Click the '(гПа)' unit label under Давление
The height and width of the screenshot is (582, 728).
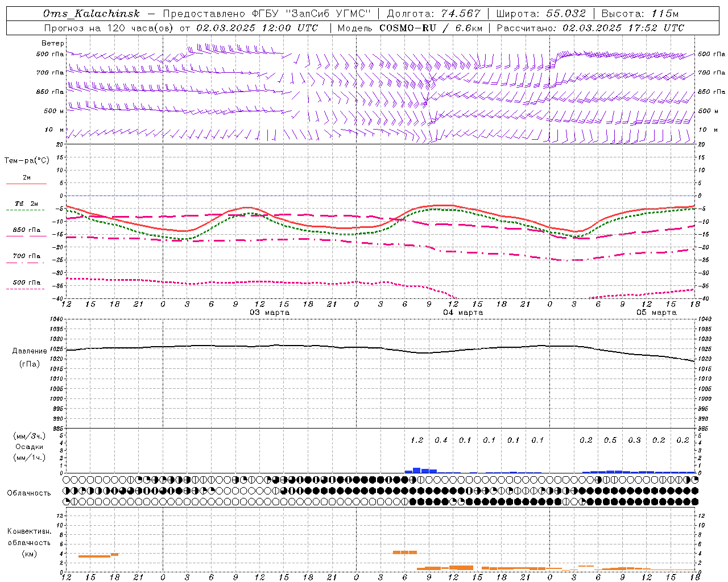click(x=30, y=364)
